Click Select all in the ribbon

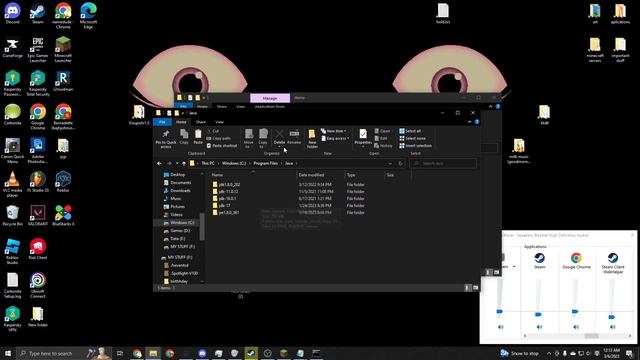(x=410, y=131)
